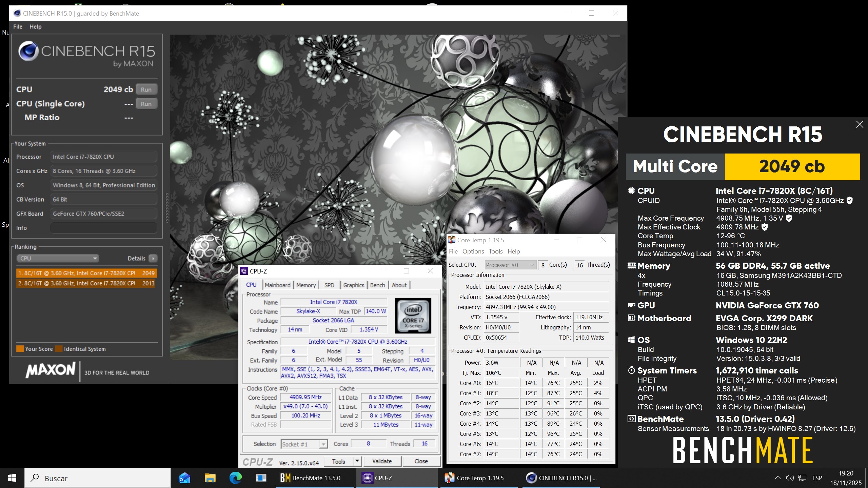The height and width of the screenshot is (488, 868).
Task: Click the Validate button in CPU-Z
Action: (x=382, y=461)
